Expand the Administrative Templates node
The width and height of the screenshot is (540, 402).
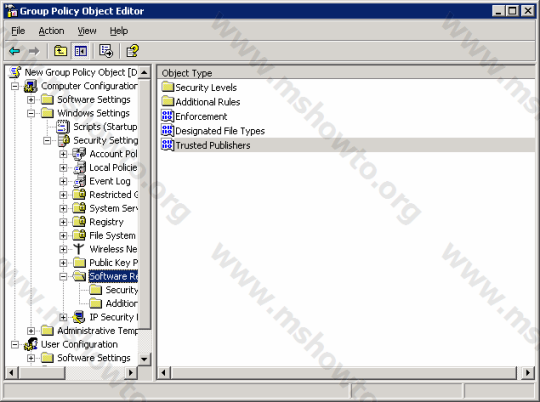point(31,331)
